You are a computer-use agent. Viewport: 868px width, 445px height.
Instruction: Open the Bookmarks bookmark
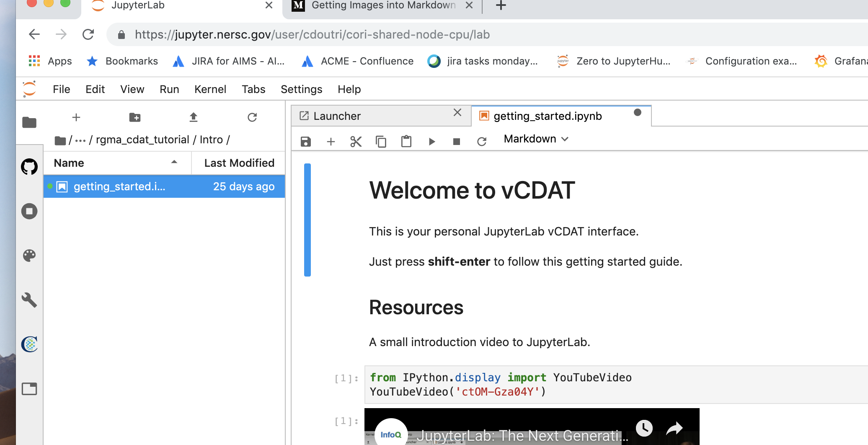pos(122,61)
